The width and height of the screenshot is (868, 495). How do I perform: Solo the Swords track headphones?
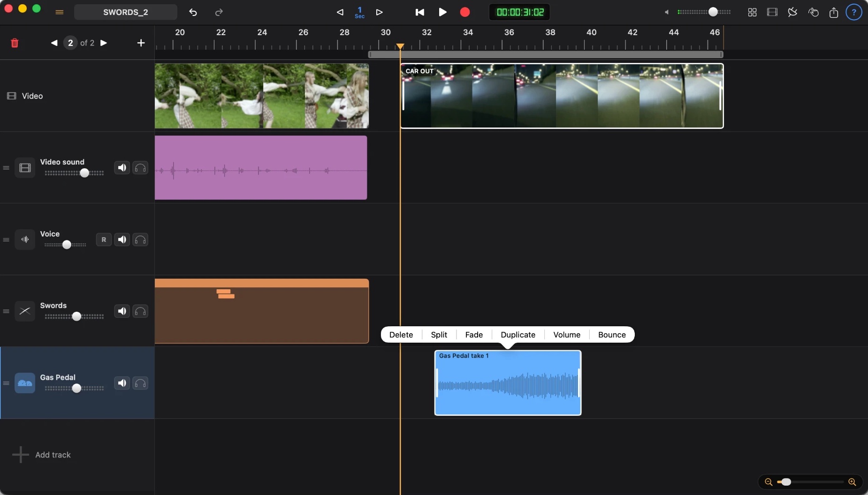click(x=140, y=311)
